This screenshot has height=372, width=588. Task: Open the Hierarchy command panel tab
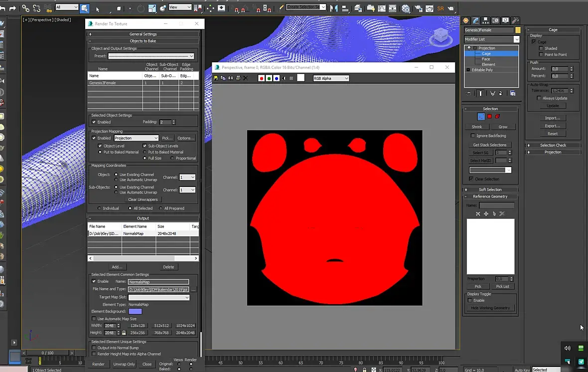pyautogui.click(x=486, y=20)
